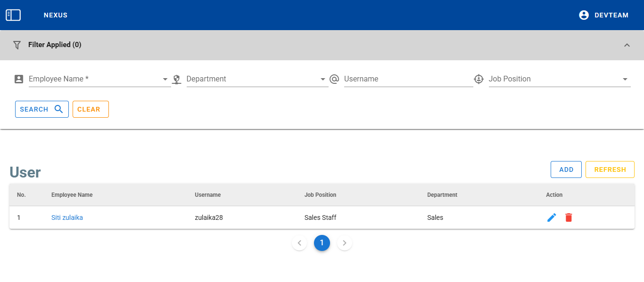
Task: Focus the Username input field
Action: [408, 79]
